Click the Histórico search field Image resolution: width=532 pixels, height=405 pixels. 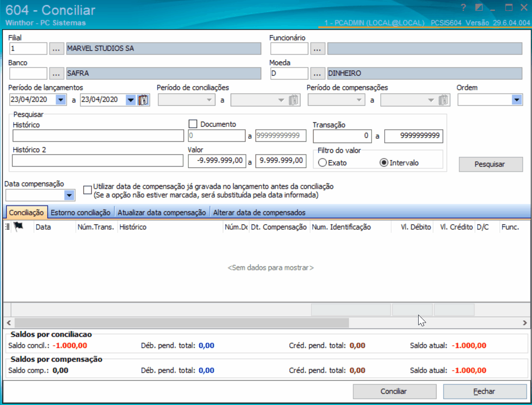click(x=98, y=136)
